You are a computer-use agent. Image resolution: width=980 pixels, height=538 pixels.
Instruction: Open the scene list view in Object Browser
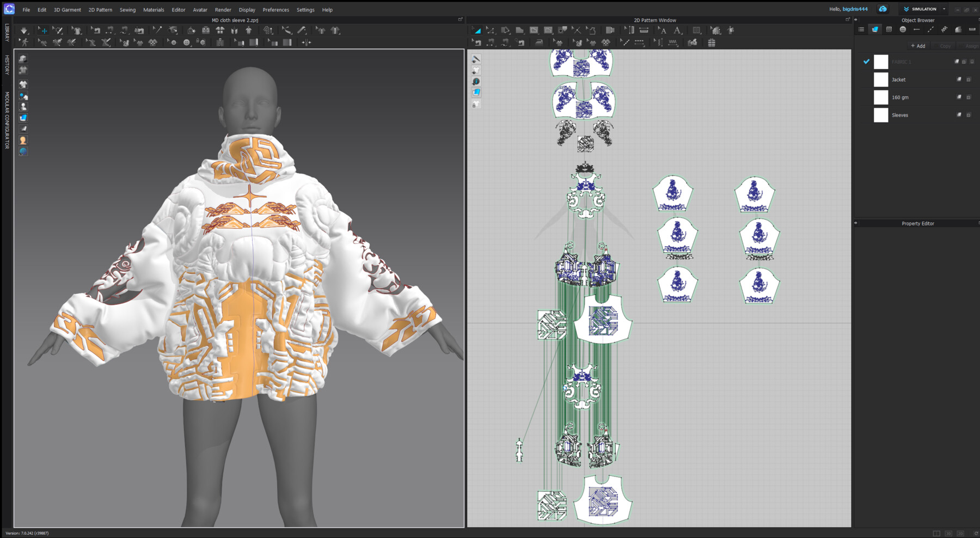click(x=861, y=29)
